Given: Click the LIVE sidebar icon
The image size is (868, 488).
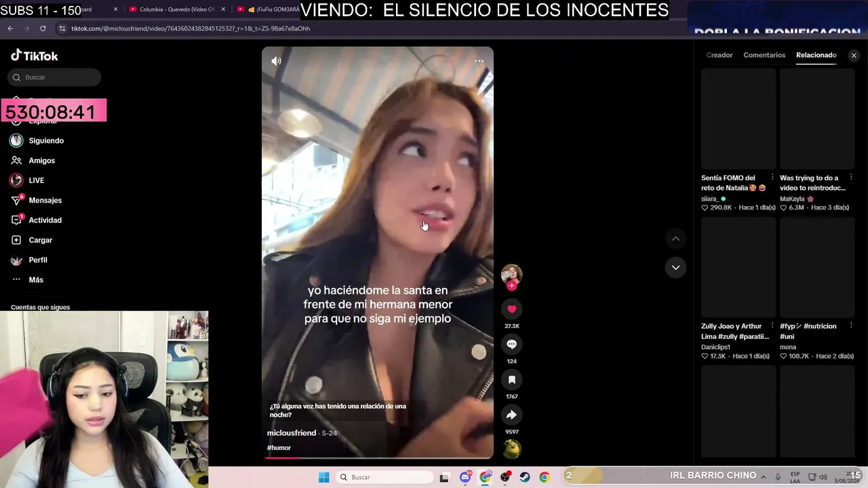Looking at the screenshot, I should [16, 180].
